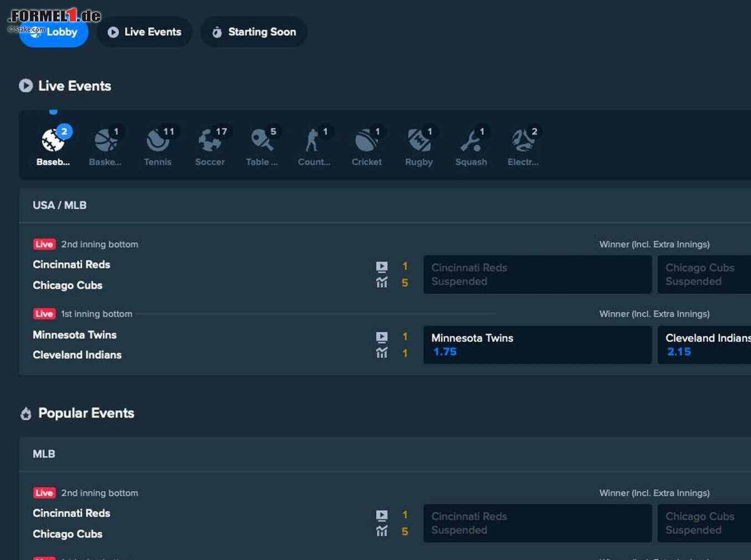Open Chicago Cubs team in Popular Events
The image size is (751, 560).
68,534
